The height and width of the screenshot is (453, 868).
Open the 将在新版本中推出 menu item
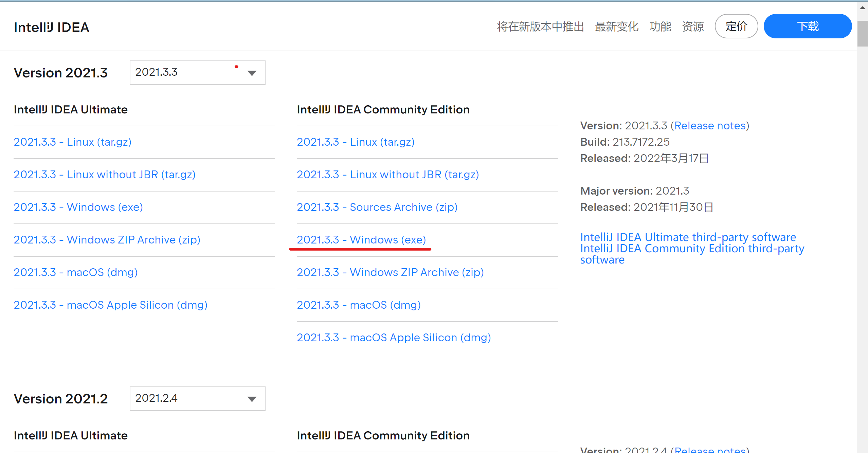tap(540, 26)
